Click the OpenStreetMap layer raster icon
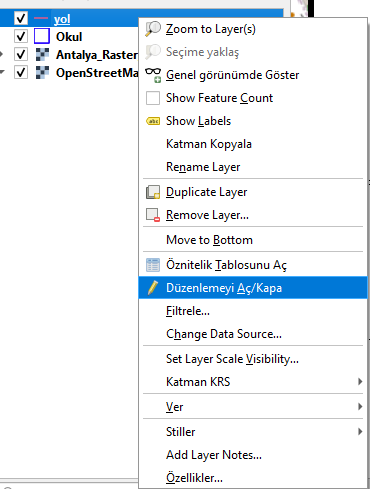This screenshot has width=370, height=489. pos(42,72)
